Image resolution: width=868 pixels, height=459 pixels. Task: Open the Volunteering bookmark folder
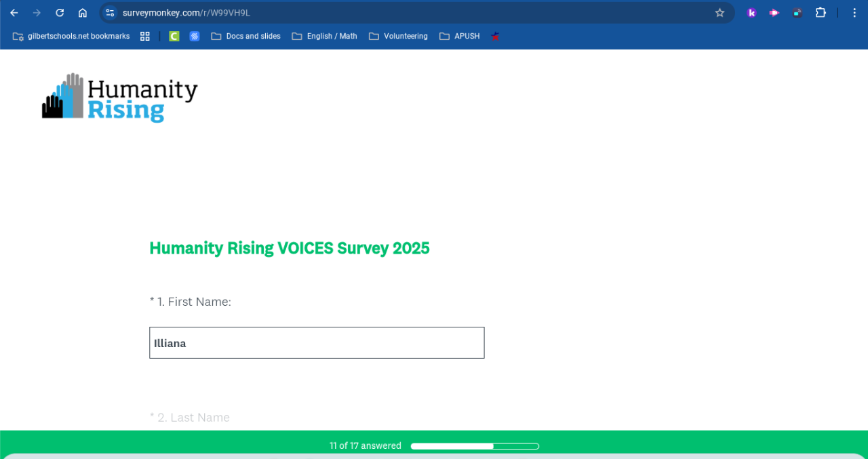tap(398, 37)
